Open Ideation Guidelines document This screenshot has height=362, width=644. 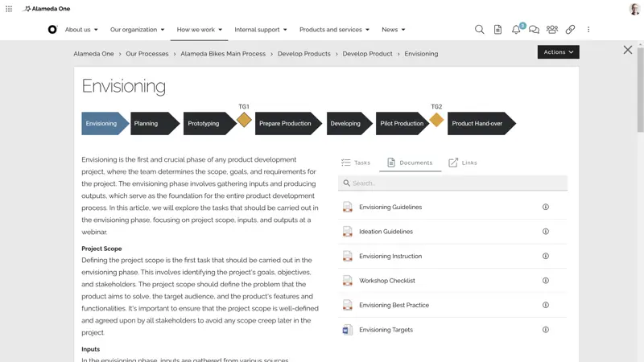(x=386, y=232)
